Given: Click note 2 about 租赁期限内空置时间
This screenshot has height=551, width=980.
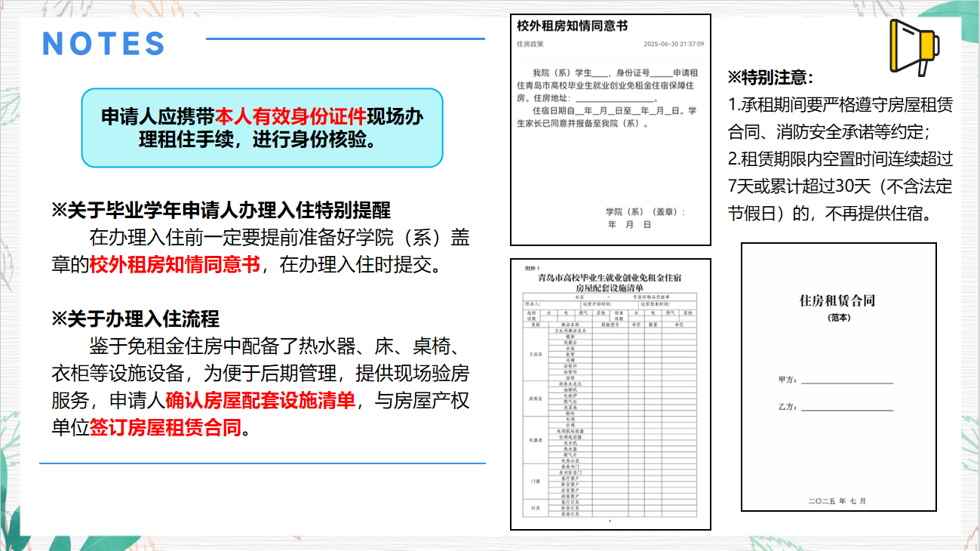Looking at the screenshot, I should click(840, 186).
